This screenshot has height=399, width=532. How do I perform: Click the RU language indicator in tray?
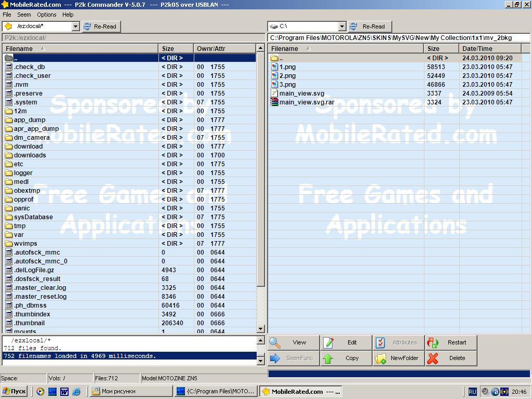472,392
